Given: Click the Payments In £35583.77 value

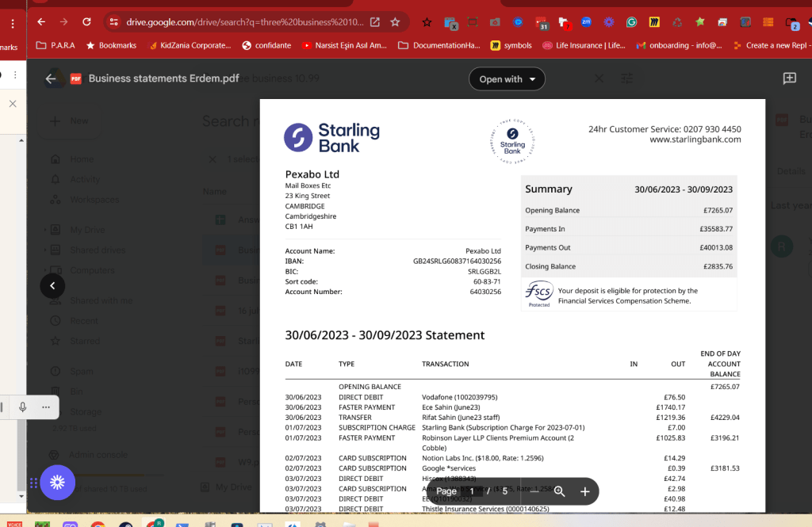Looking at the screenshot, I should pos(716,229).
